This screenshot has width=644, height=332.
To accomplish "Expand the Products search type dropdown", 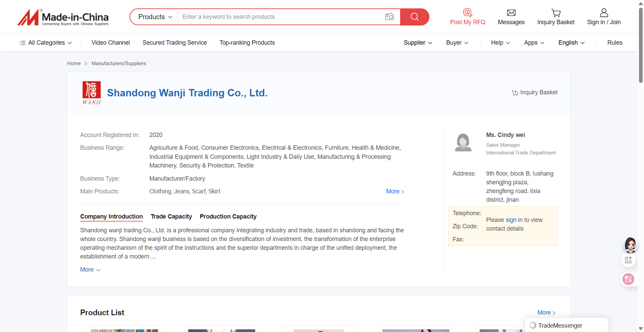I will 155,17.
